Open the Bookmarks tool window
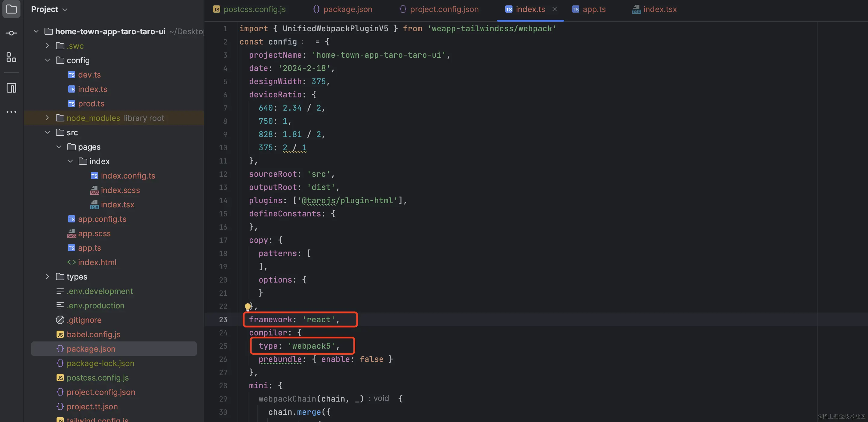The image size is (868, 422). [x=11, y=87]
